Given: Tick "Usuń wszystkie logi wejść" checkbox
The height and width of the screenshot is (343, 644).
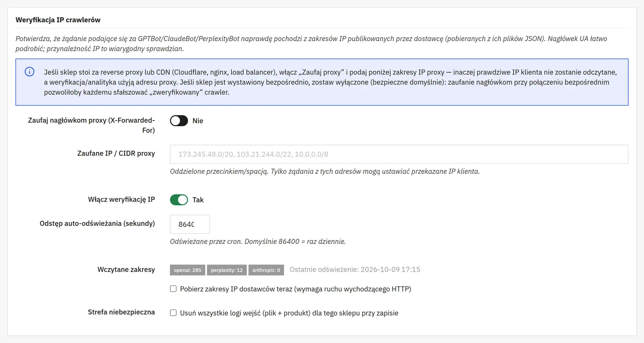Looking at the screenshot, I should pyautogui.click(x=173, y=313).
